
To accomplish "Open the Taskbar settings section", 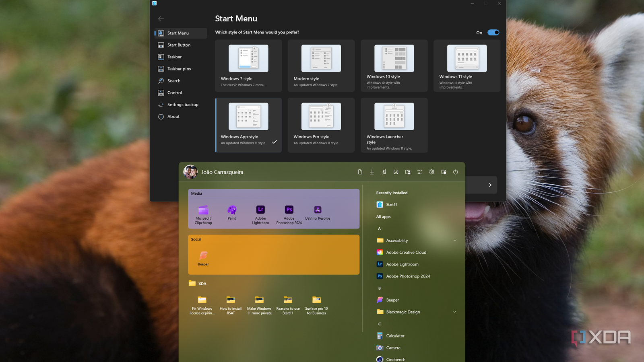I will click(x=174, y=57).
